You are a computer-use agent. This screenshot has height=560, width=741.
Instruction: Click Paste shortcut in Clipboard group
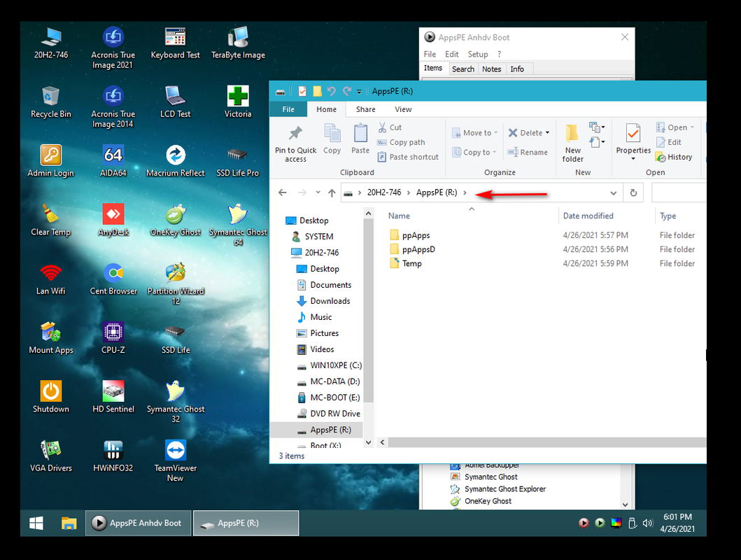tap(408, 157)
